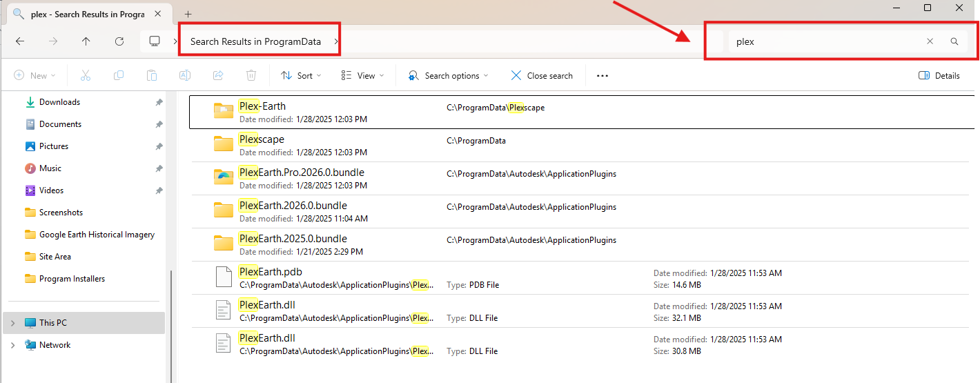
Task: Go up one folder level
Action: (86, 41)
